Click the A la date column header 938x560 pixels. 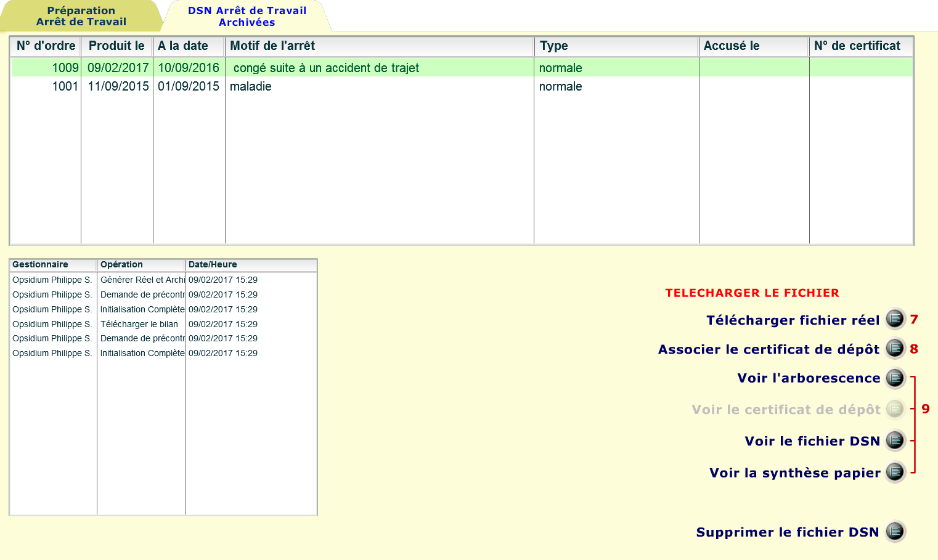tap(189, 46)
